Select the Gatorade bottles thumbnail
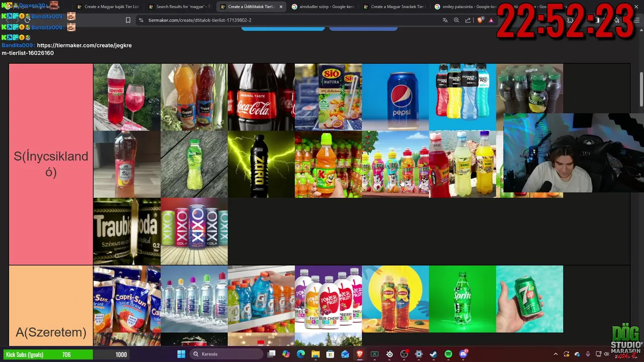This screenshot has width=644, height=362. 261,299
